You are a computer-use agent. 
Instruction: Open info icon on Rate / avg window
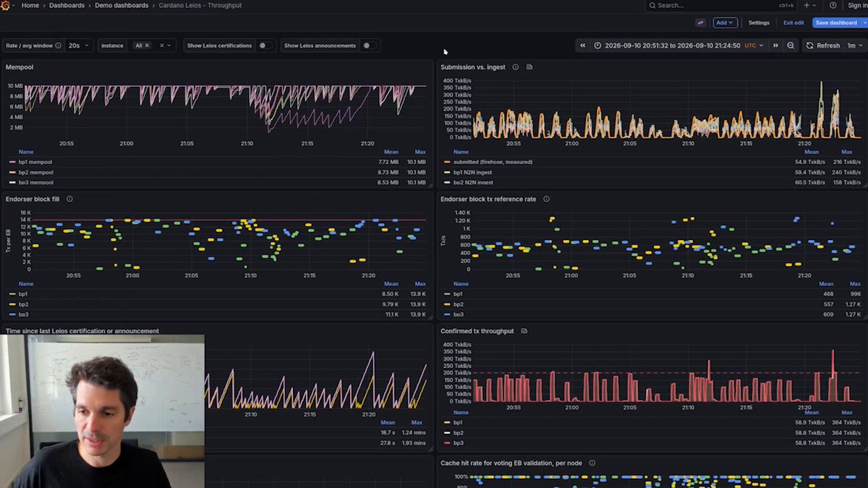(58, 46)
